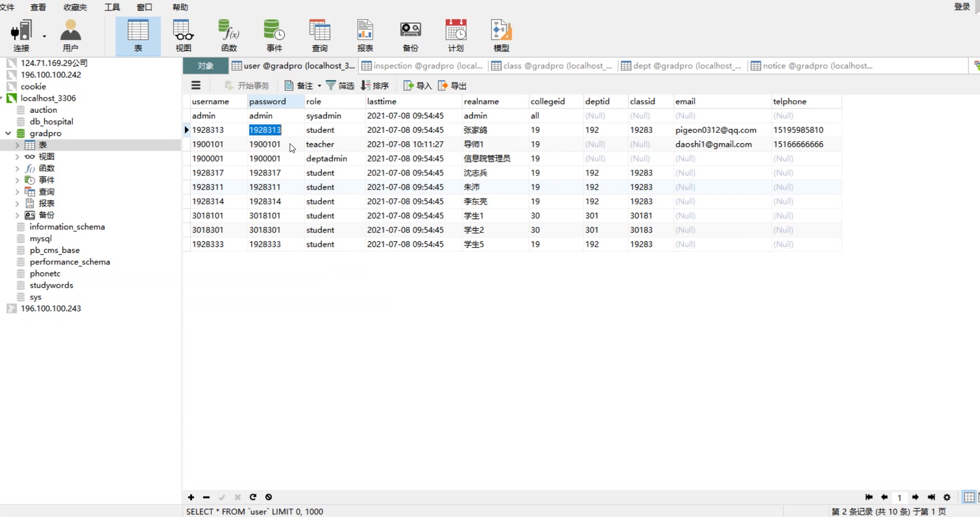This screenshot has width=980, height=517.
Task: Click the 登录 (Login) link
Action: pos(962,7)
